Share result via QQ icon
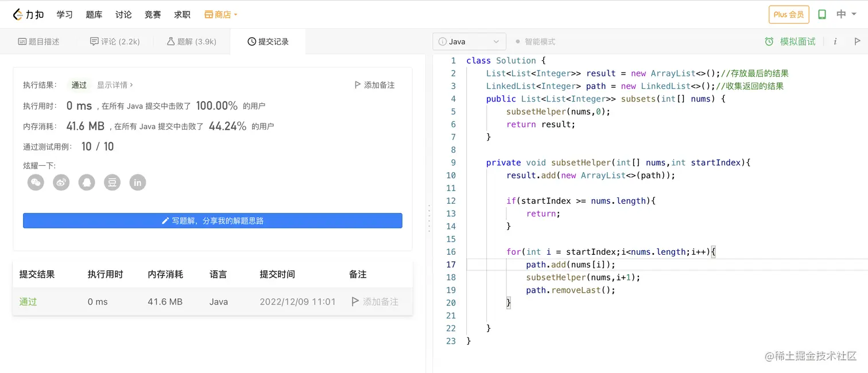This screenshot has height=373, width=868. pyautogui.click(x=87, y=182)
